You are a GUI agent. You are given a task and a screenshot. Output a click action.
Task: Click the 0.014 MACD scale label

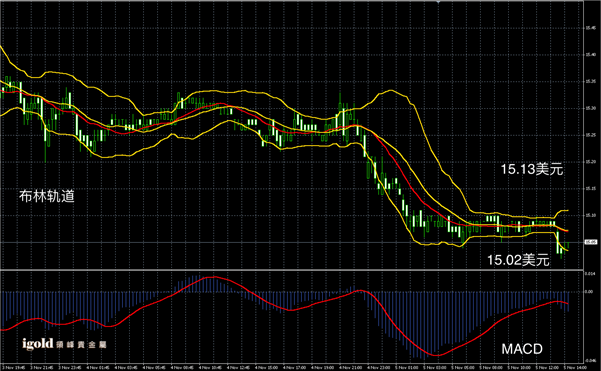590,273
